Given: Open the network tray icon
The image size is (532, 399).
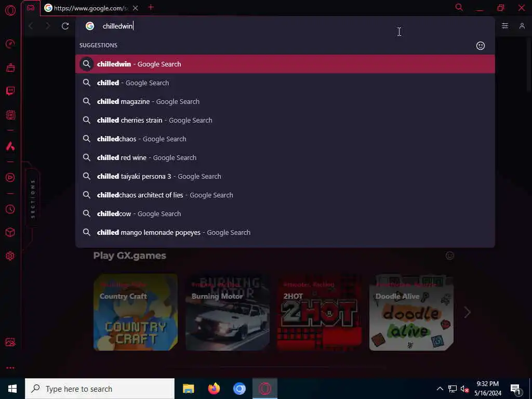Looking at the screenshot, I should coord(453,389).
